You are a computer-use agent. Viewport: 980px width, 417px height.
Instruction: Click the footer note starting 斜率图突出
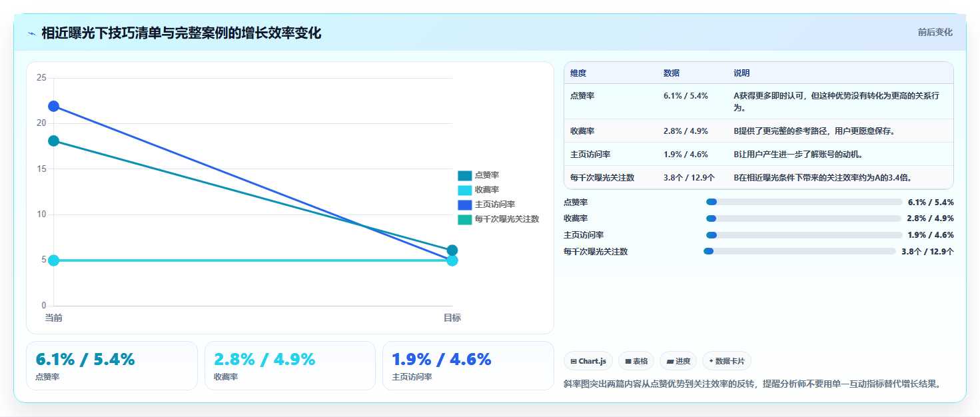coord(751,384)
